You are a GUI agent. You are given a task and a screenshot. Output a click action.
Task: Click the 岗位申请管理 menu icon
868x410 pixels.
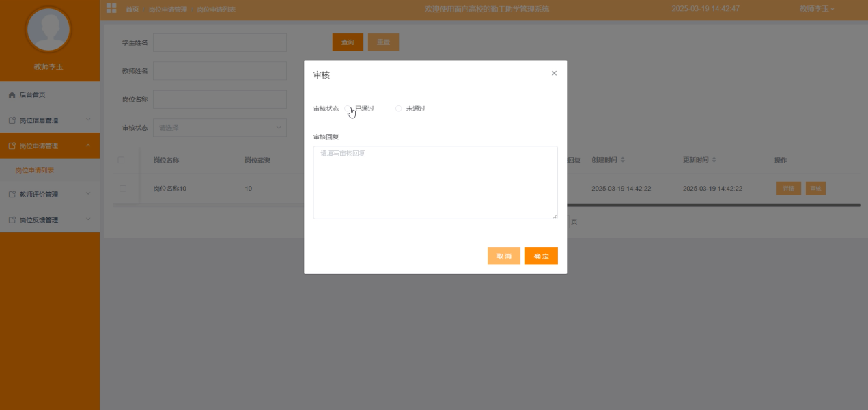click(12, 146)
